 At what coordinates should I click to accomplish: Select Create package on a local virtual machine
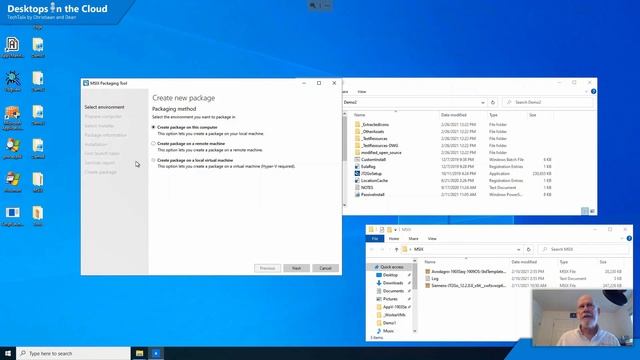pyautogui.click(x=153, y=160)
